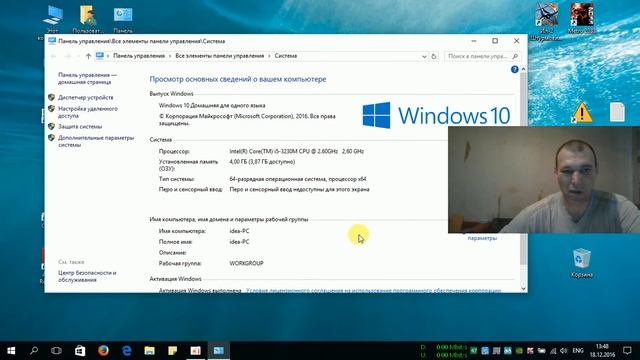The width and height of the screenshot is (640, 360).
Task: Click the Система breadcrumb segment
Action: (x=286, y=56)
